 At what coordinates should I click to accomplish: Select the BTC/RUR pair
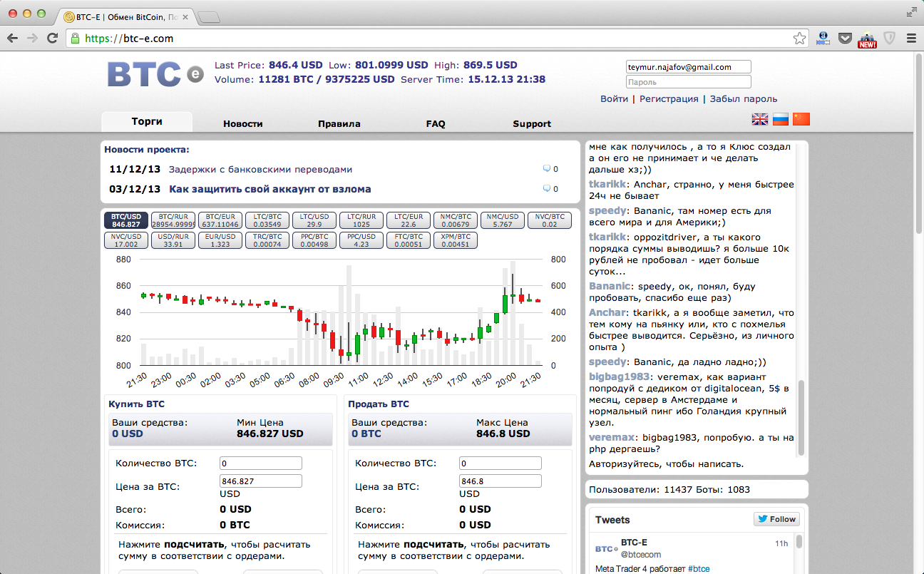[x=173, y=220]
